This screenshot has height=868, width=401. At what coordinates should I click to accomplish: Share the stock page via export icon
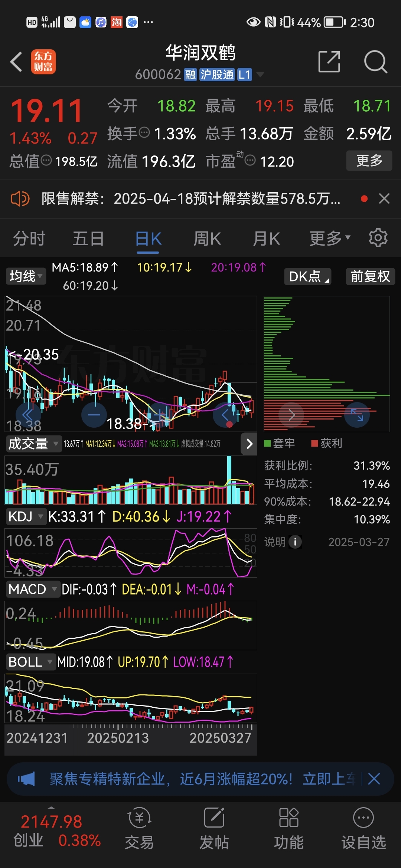(329, 62)
